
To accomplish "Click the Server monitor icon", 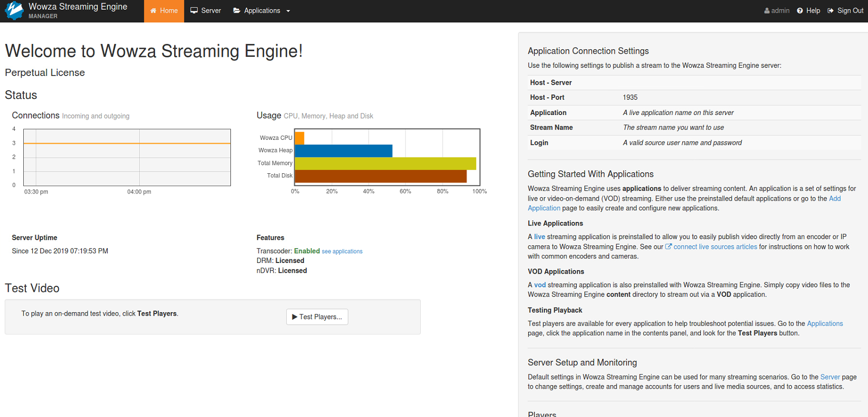I will tap(194, 11).
